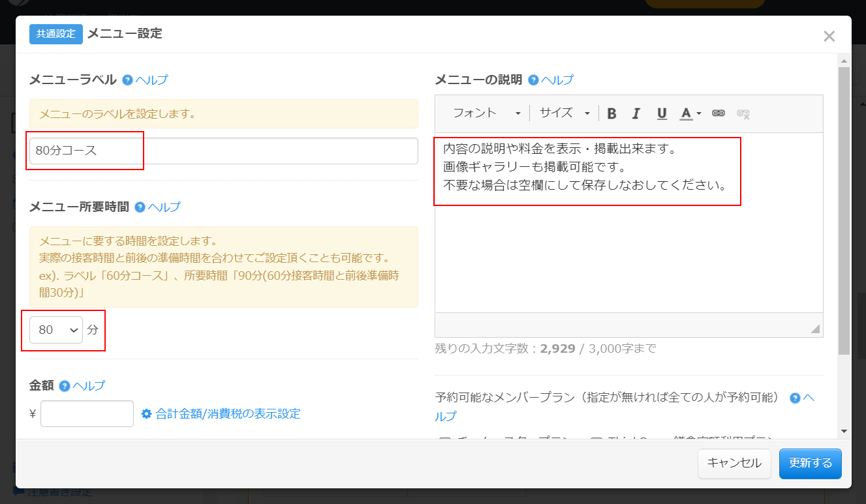Click the insert link chain icon
Image resolution: width=866 pixels, height=504 pixels.
[x=719, y=113]
